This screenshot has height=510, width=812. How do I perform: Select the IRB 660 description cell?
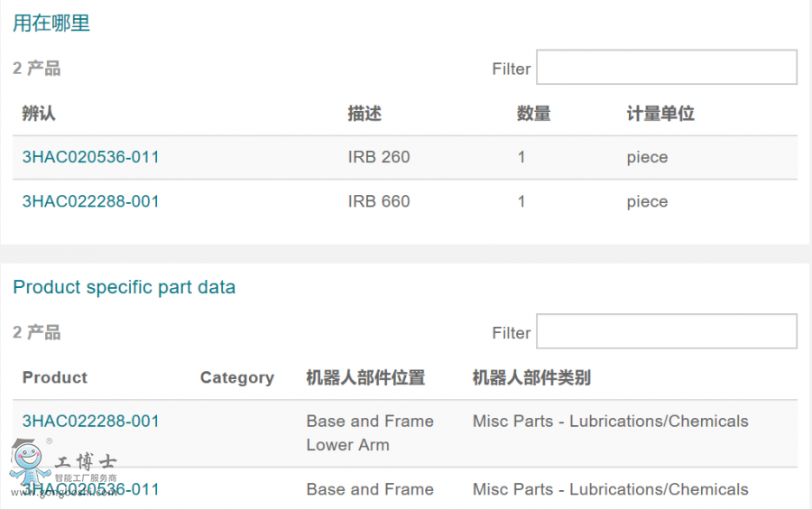379,201
